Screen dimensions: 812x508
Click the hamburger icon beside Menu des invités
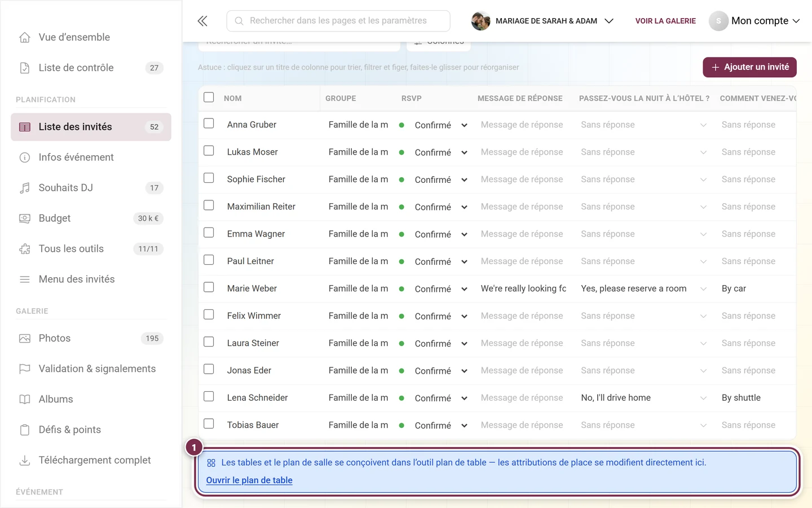pyautogui.click(x=25, y=279)
